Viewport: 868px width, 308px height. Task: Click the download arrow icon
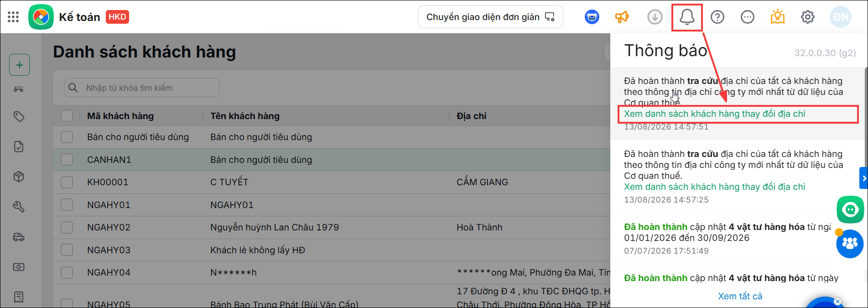(655, 17)
